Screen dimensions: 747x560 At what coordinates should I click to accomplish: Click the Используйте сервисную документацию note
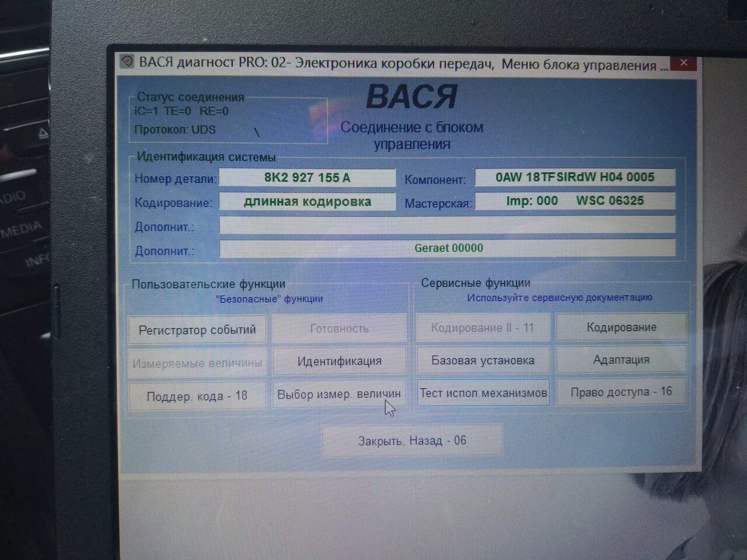click(559, 297)
